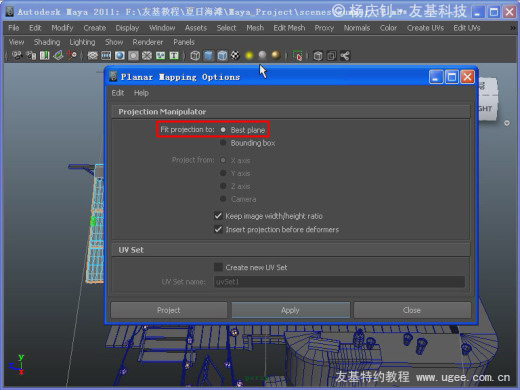Maximize the Planar Mapping Options window

tap(452, 77)
